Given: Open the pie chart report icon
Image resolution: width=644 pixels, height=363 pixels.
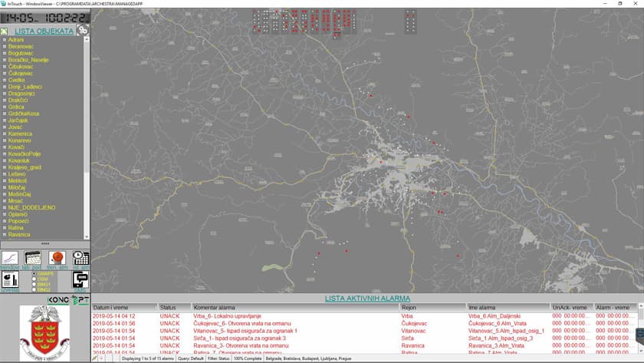Looking at the screenshot, I should pyautogui.click(x=10, y=280).
